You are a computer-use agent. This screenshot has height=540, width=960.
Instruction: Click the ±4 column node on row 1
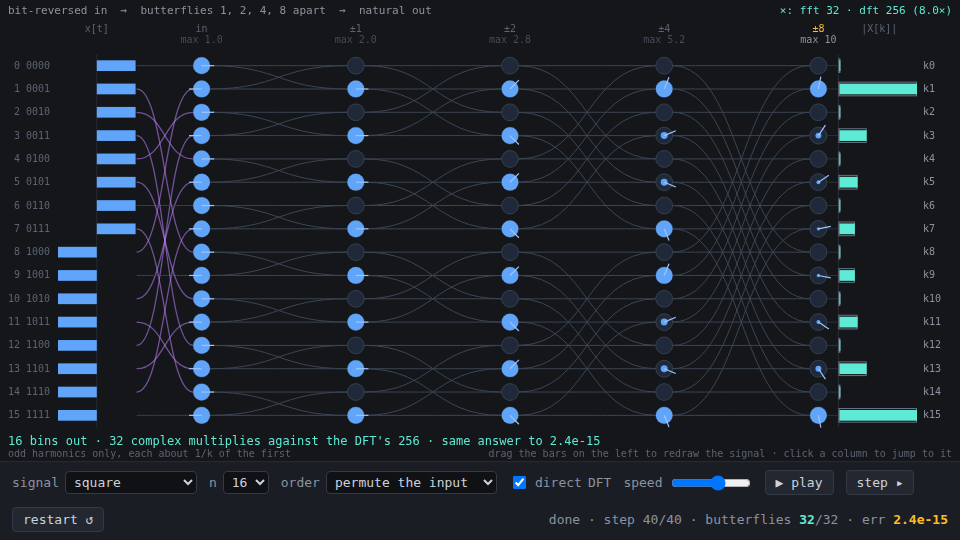(x=664, y=89)
